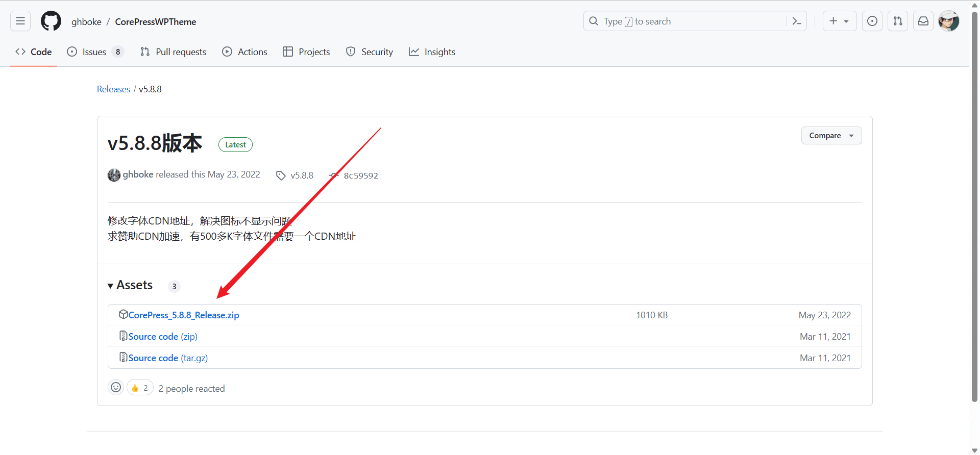Screen dimensions: 980x455
Task: Open the hamburger navigation menu
Action: (x=20, y=21)
